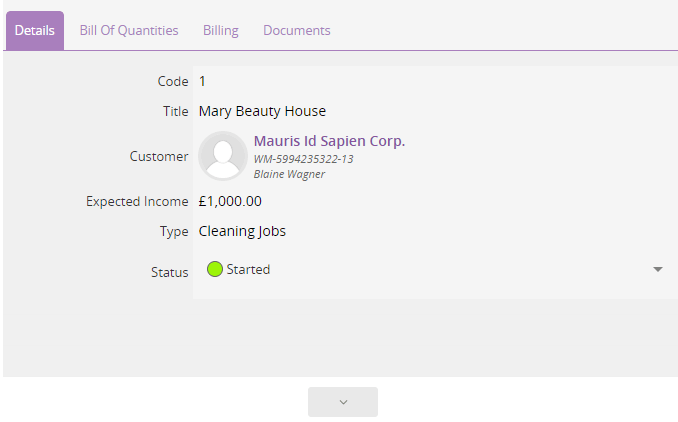The height and width of the screenshot is (422, 678).
Task: Click the Code value 1
Action: 202,81
